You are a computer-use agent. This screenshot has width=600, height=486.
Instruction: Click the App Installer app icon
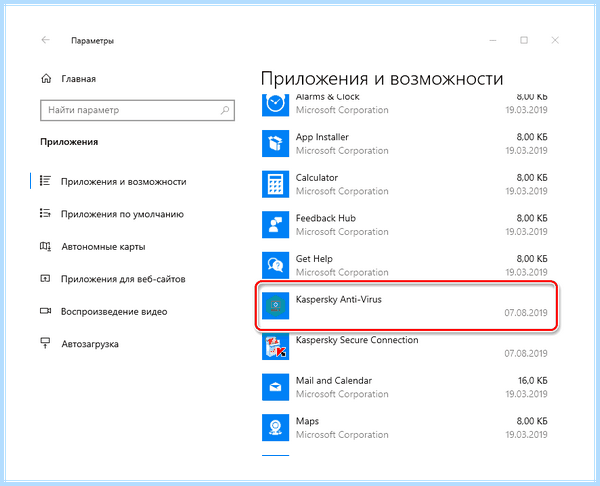(275, 144)
